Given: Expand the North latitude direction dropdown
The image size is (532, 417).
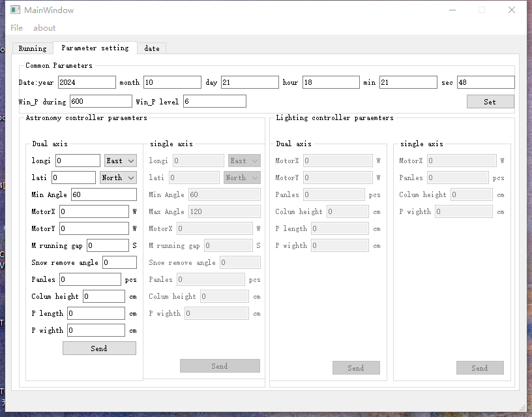Looking at the screenshot, I should click(118, 178).
